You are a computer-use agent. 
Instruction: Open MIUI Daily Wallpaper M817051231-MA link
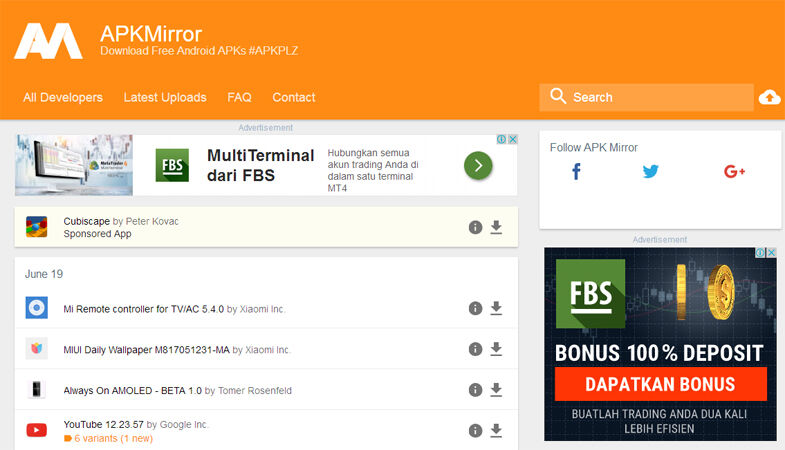point(146,349)
